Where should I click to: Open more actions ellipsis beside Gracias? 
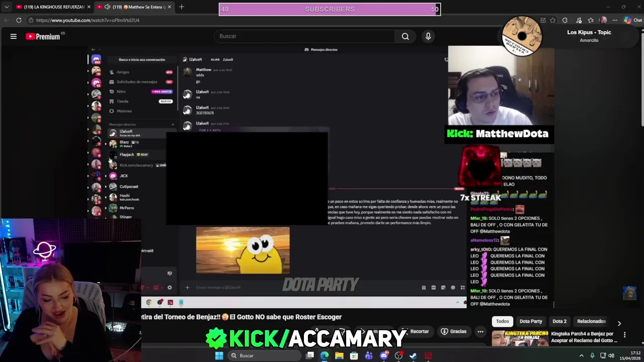[x=480, y=332]
